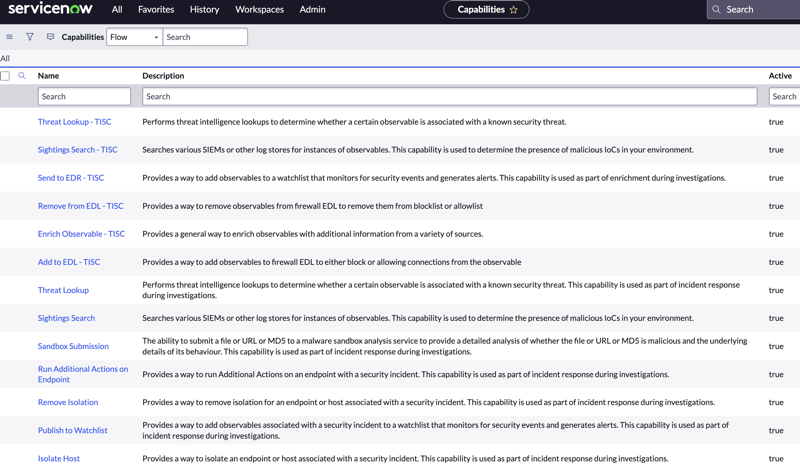
Task: Click the global search magnifier icon
Action: tap(716, 9)
